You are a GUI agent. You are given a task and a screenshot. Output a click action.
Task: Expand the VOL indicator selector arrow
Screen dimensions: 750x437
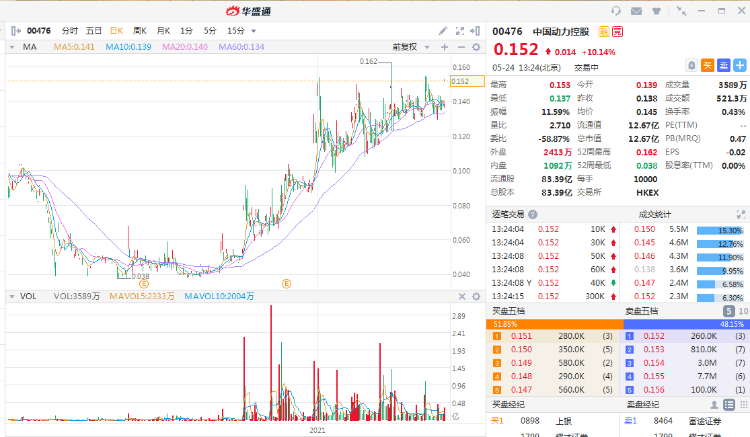pos(12,296)
